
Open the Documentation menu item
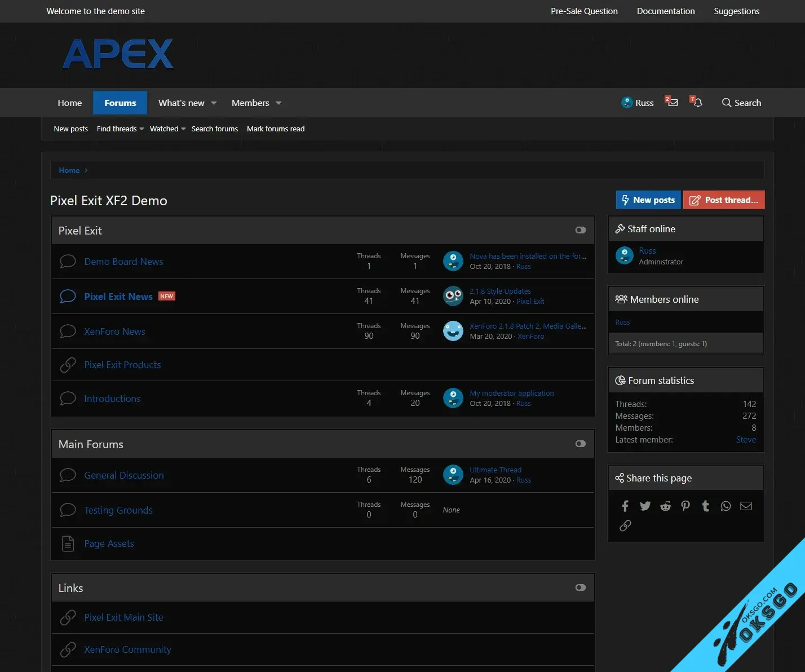[665, 11]
